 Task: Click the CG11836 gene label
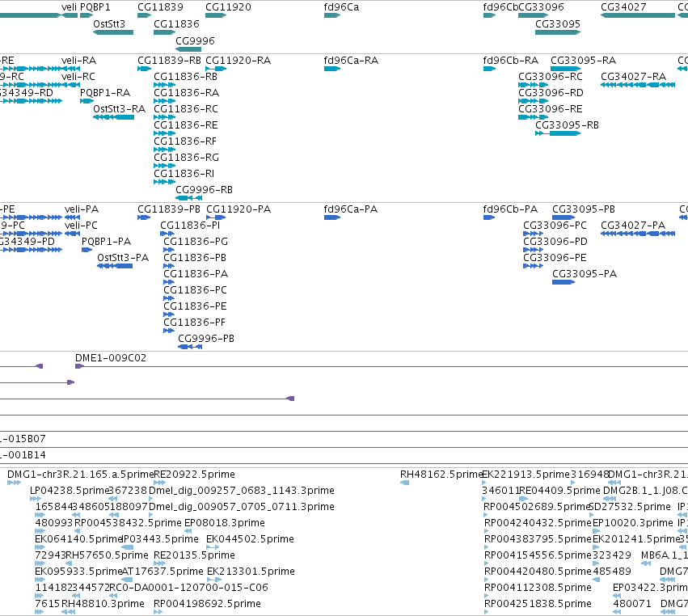tap(176, 24)
